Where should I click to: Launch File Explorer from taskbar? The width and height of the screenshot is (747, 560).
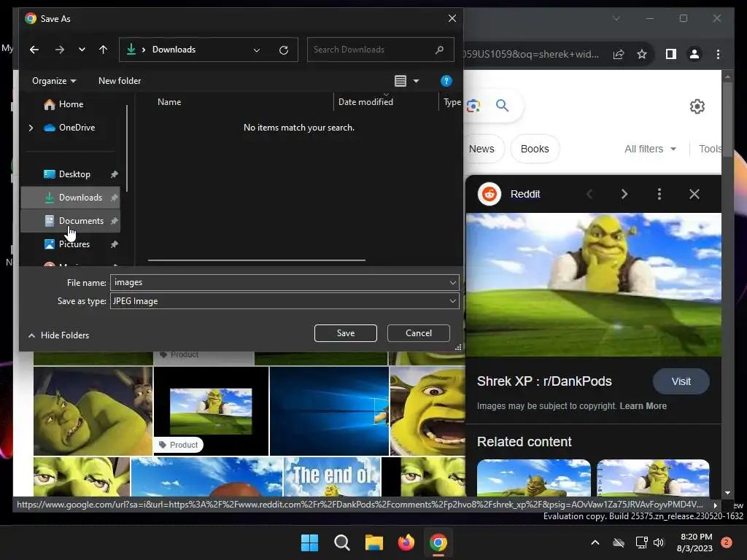(x=374, y=542)
